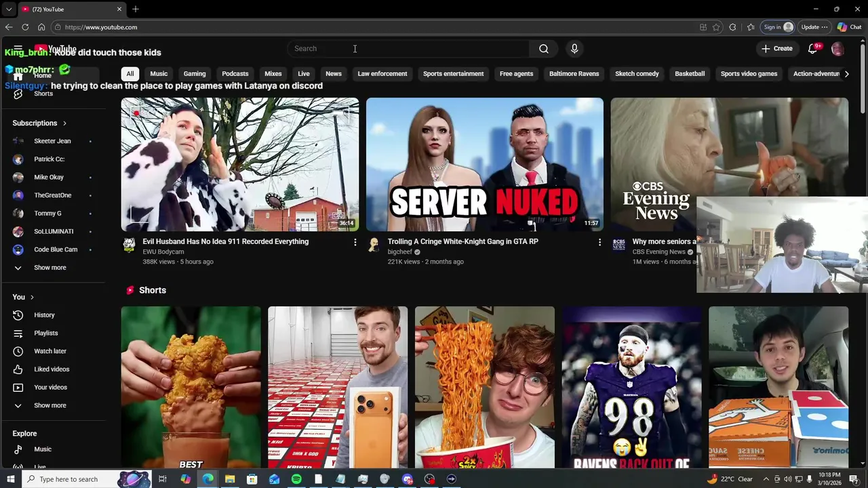The height and width of the screenshot is (488, 868).
Task: Open the YouTube account avatar menu
Action: (x=837, y=49)
